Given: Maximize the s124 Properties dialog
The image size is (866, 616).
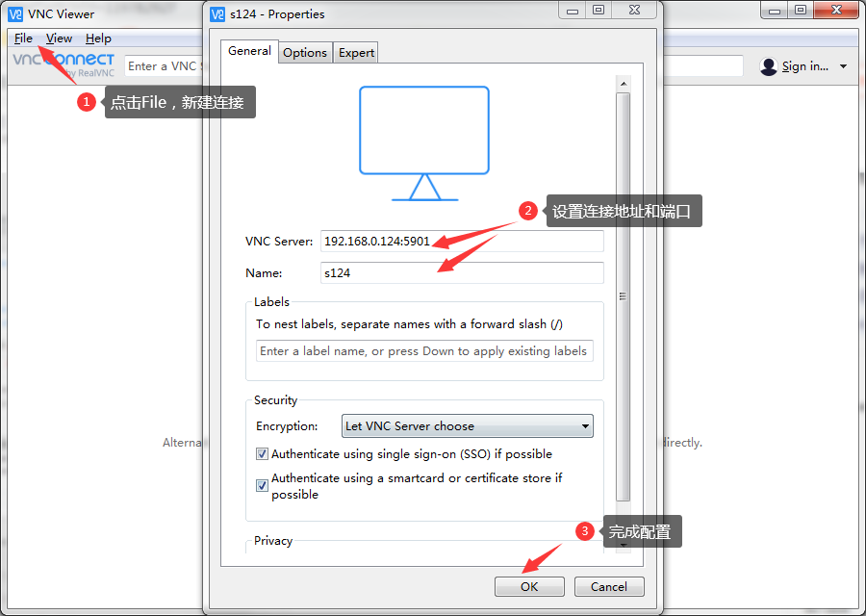Looking at the screenshot, I should point(599,10).
